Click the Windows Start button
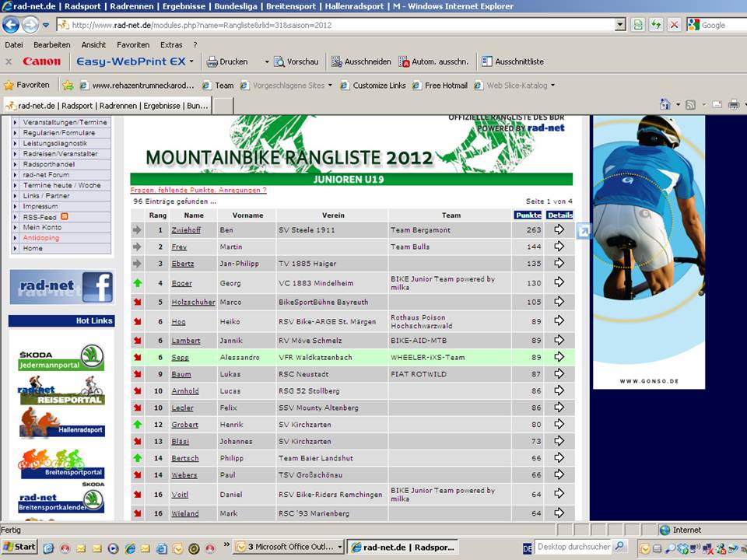 point(19,547)
